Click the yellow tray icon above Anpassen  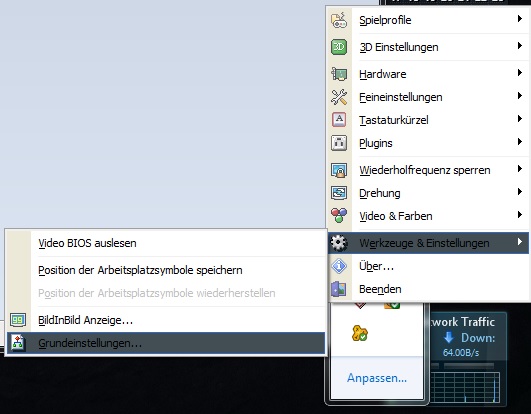pos(360,333)
